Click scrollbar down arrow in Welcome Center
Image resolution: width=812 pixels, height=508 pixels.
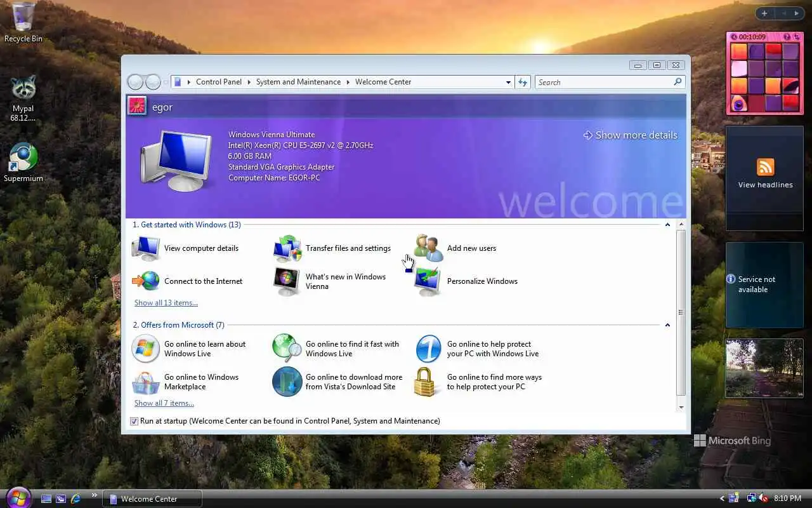coord(681,407)
